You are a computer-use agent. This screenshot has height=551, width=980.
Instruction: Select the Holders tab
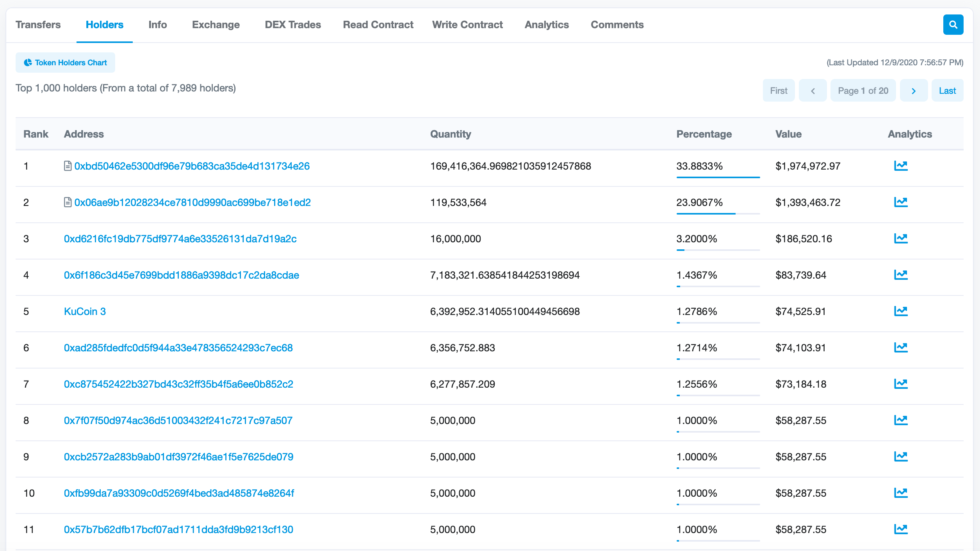click(105, 25)
